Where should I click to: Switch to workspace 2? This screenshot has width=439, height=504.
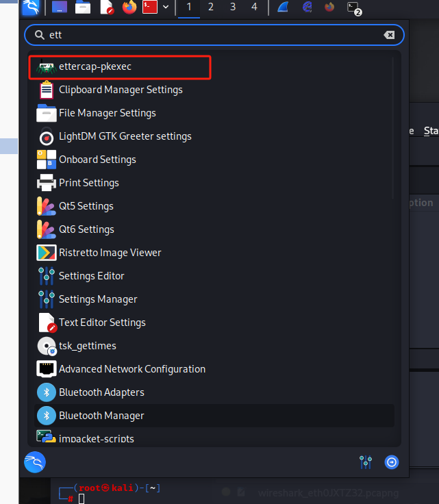(211, 7)
